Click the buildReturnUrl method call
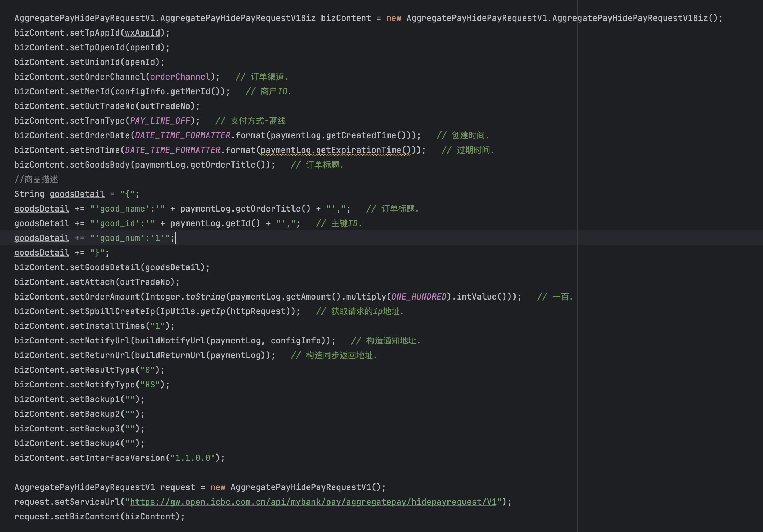This screenshot has height=532, width=763. pyautogui.click(x=170, y=355)
